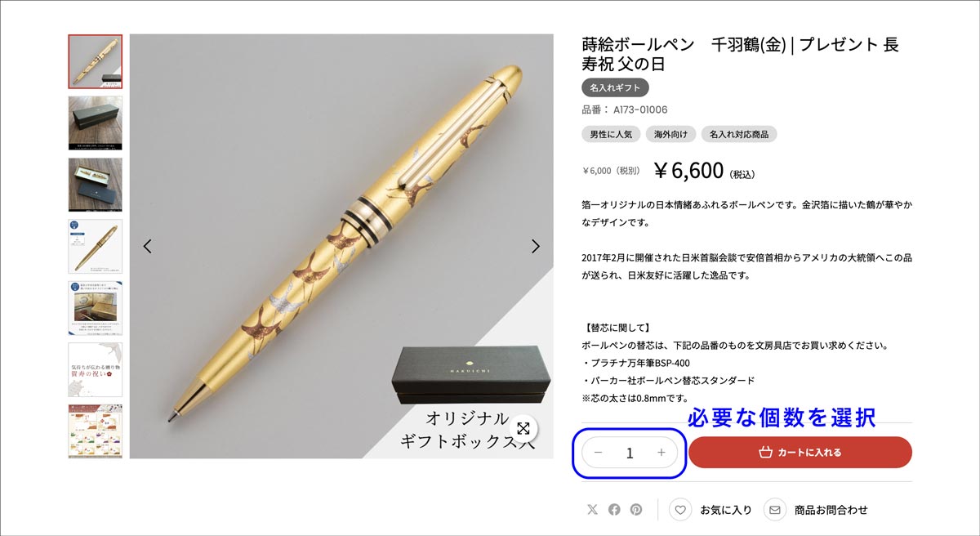Select the open gift box thumbnail
The height and width of the screenshot is (536, 980).
pos(96,185)
